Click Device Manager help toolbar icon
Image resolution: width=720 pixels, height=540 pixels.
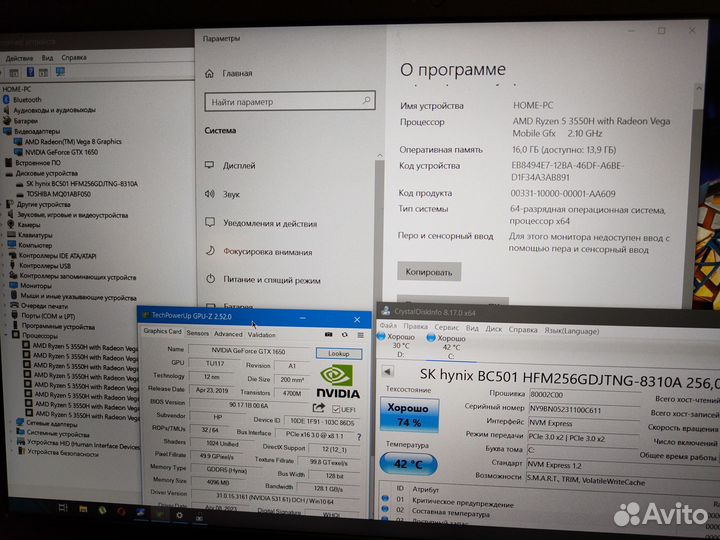(30, 72)
